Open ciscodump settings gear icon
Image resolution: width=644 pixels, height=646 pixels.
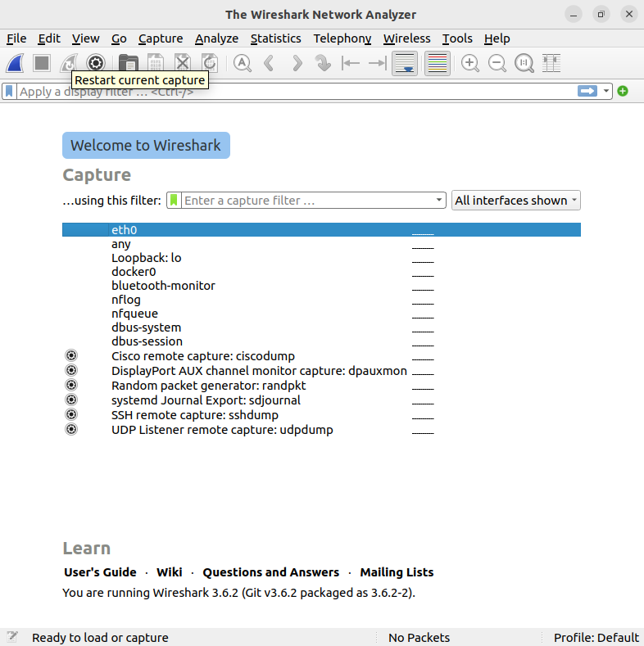point(71,355)
